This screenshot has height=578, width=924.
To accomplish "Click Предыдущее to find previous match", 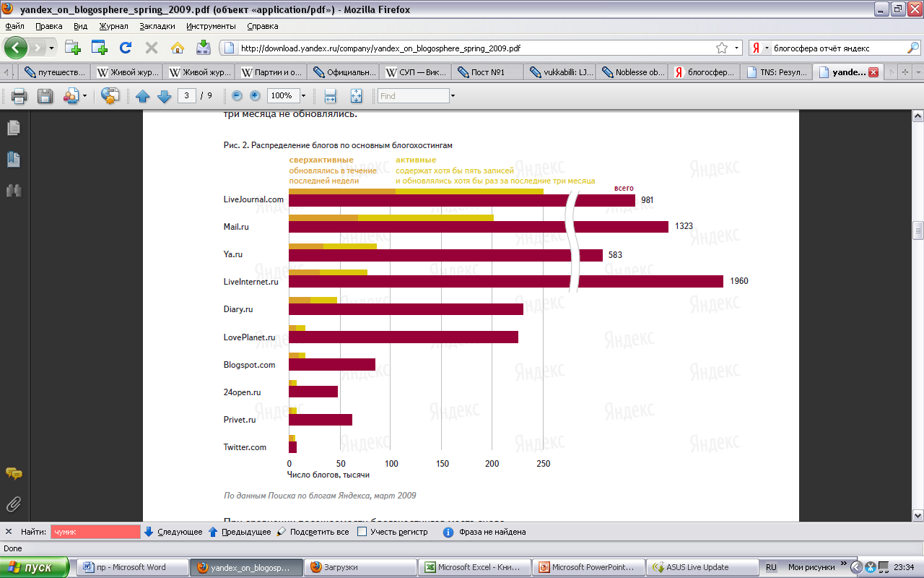I will point(239,532).
